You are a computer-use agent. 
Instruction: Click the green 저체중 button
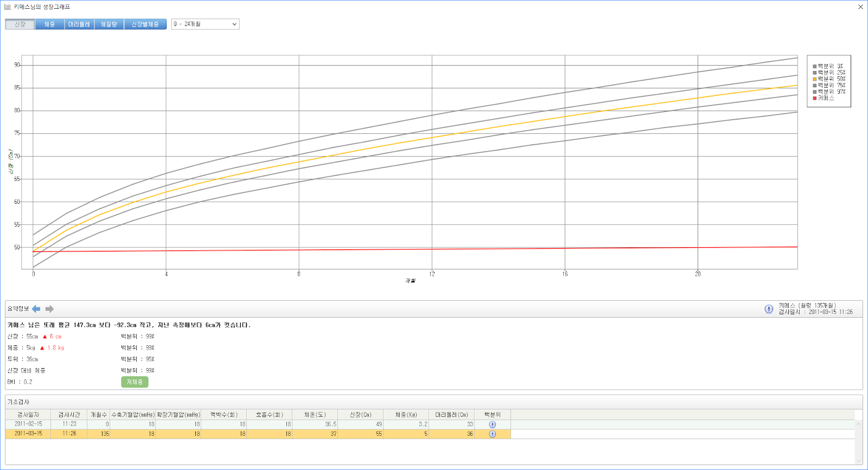[135, 382]
